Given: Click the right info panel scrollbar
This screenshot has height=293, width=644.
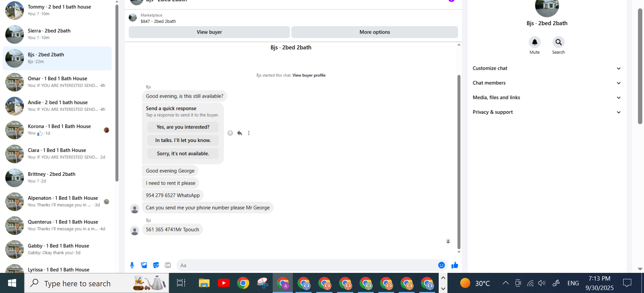Looking at the screenshot, I should [x=640, y=66].
